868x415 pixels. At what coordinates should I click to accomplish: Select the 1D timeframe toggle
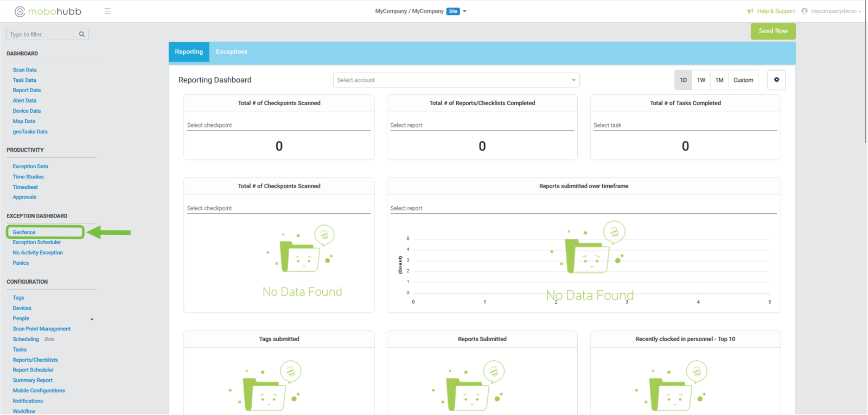point(683,80)
